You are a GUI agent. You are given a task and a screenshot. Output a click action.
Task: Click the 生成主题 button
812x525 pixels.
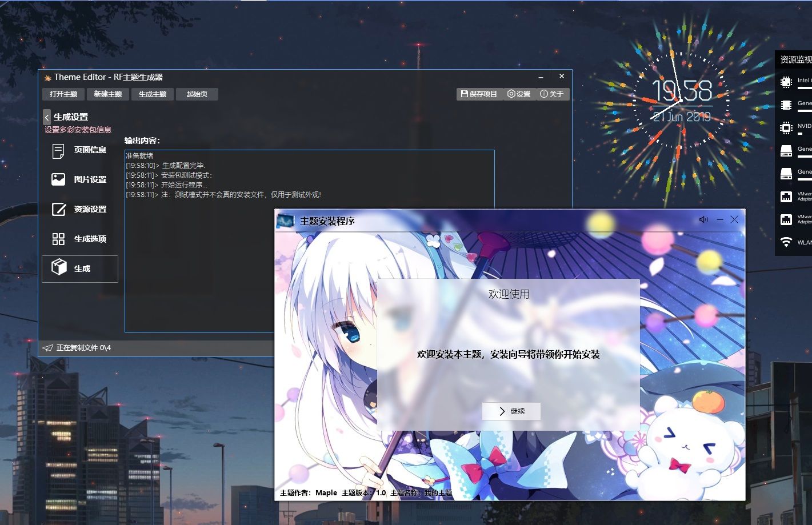coord(153,94)
